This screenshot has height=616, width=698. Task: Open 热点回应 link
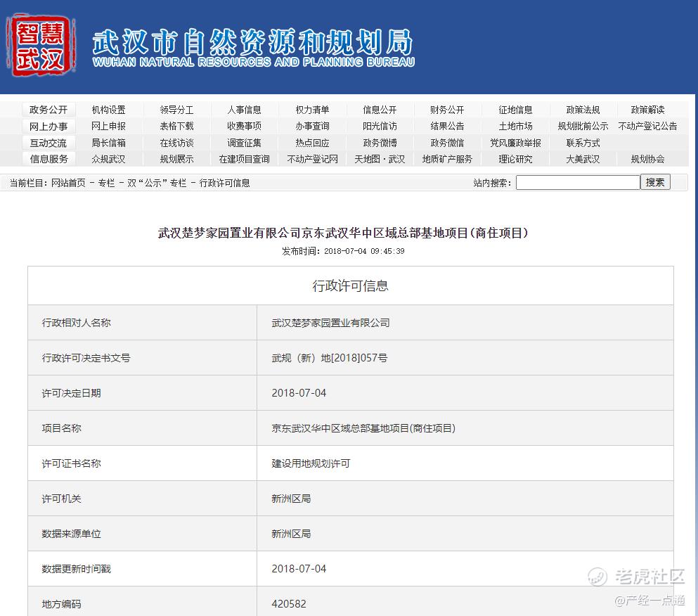click(x=313, y=143)
